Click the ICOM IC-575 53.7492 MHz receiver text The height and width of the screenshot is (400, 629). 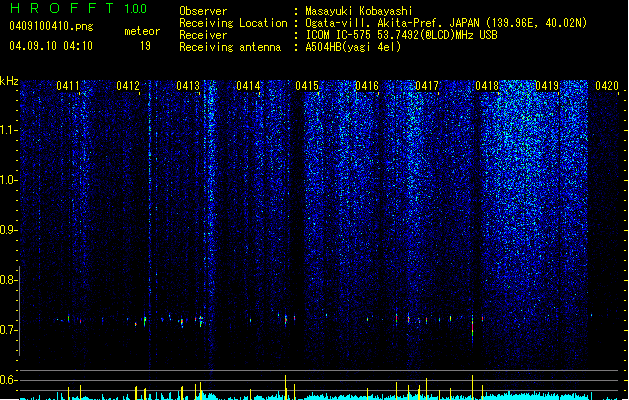(x=401, y=35)
